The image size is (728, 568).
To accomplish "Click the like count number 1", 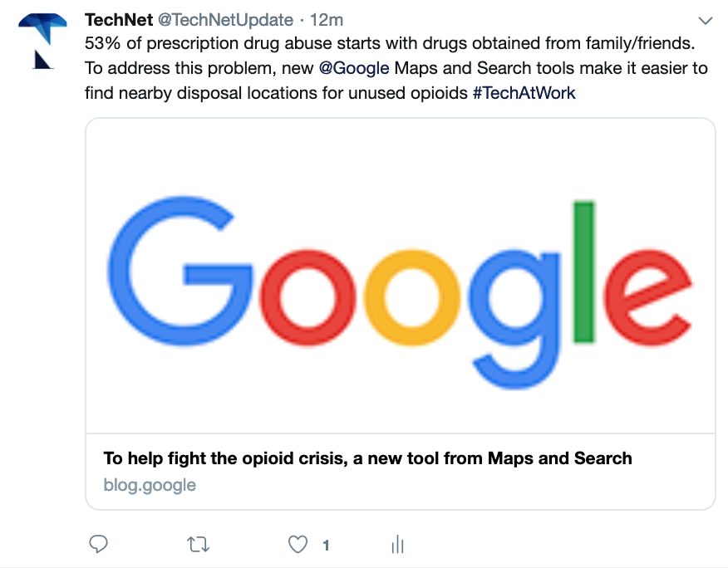I will (x=326, y=546).
